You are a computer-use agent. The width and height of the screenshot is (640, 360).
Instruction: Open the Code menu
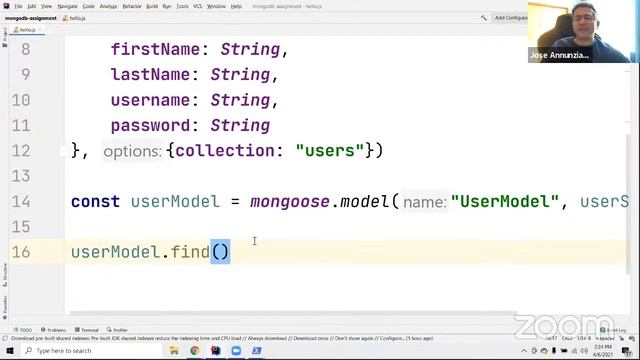pyautogui.click(x=88, y=6)
